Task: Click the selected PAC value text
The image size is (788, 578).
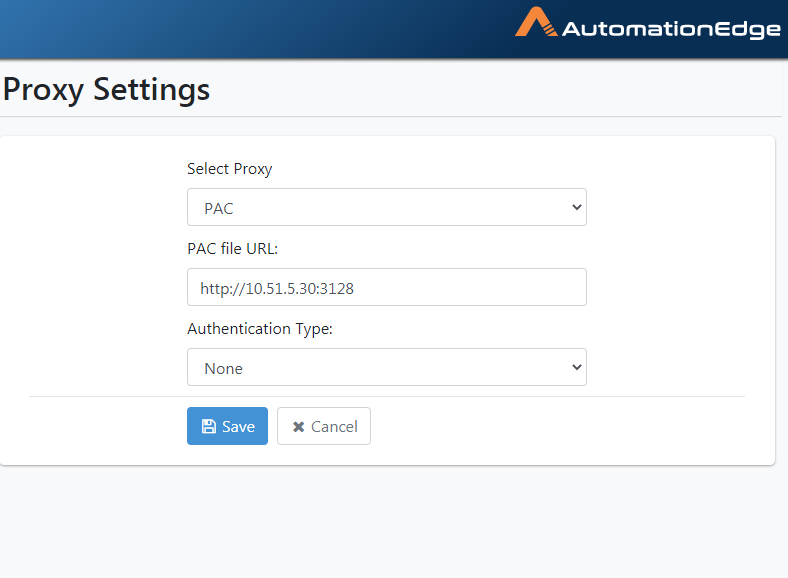Action: (219, 209)
